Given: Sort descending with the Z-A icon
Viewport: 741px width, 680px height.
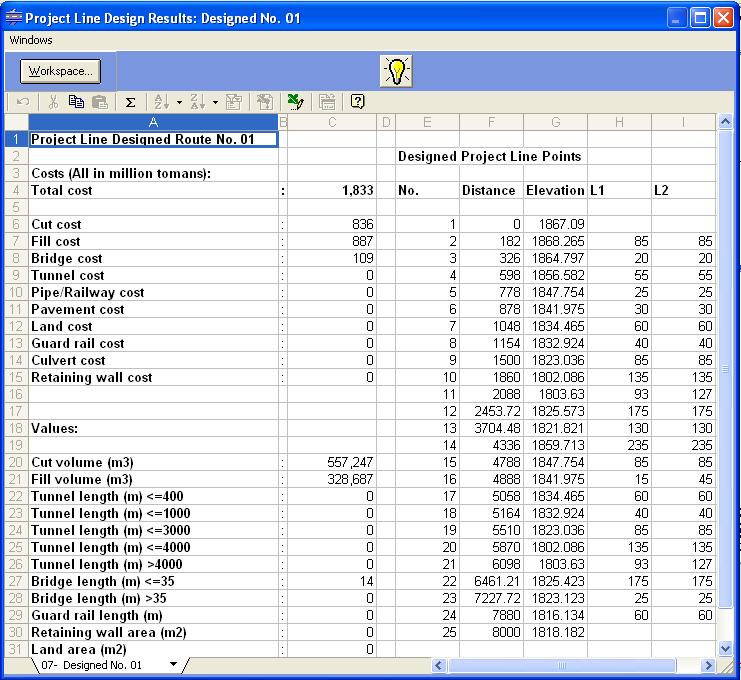Looking at the screenshot, I should pyautogui.click(x=198, y=102).
